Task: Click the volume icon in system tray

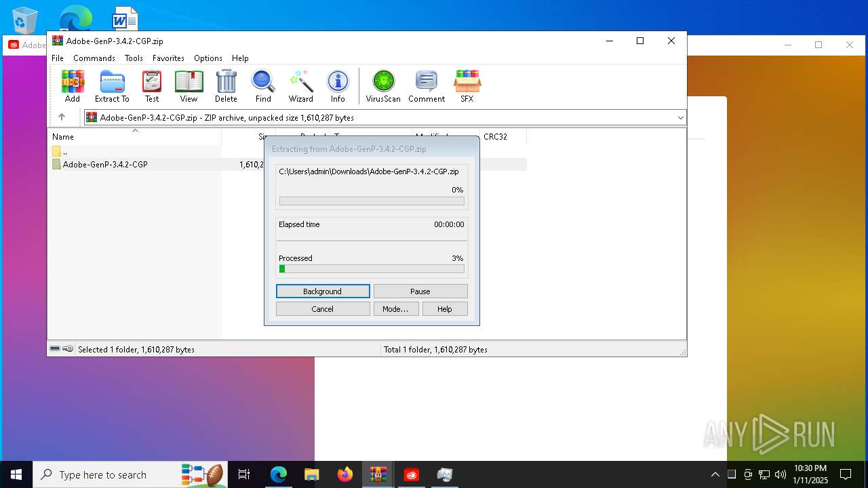Action: [x=781, y=474]
